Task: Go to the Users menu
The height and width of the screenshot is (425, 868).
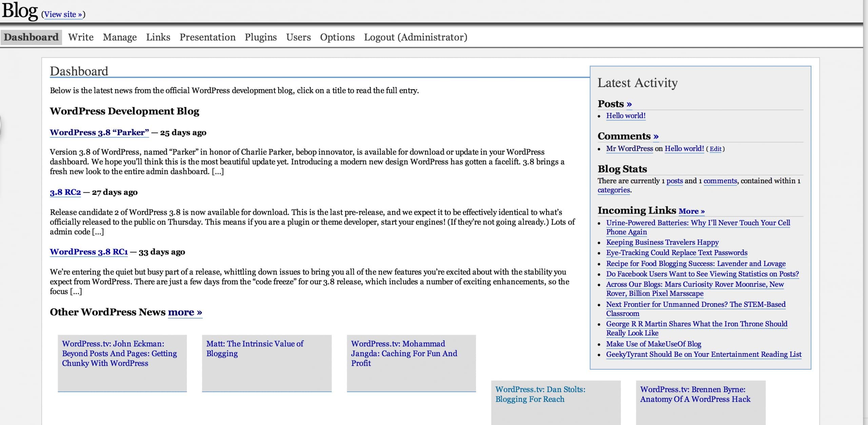Action: pyautogui.click(x=298, y=37)
